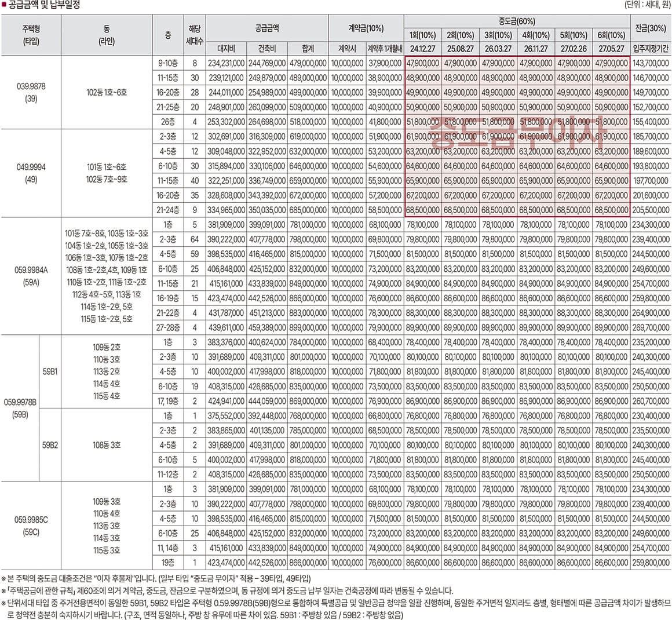Click total price '685,000,000'
This screenshot has width=672, height=620.
point(308,210)
